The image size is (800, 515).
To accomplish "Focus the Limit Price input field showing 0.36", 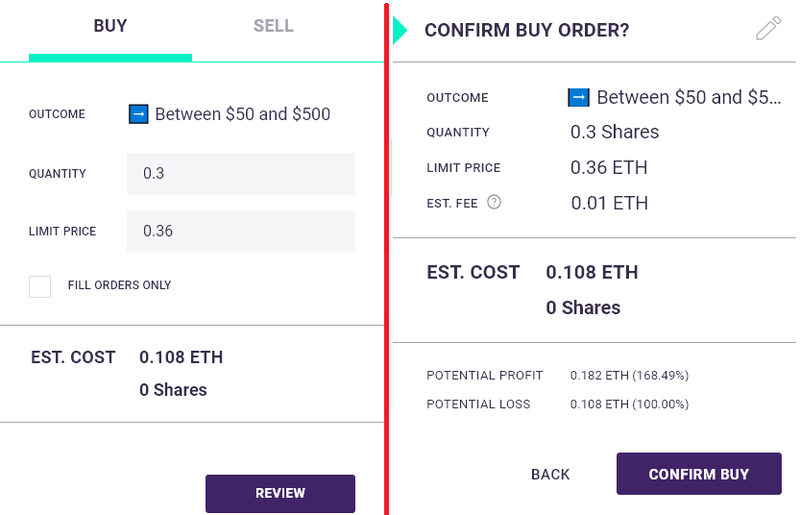I will coord(241,231).
